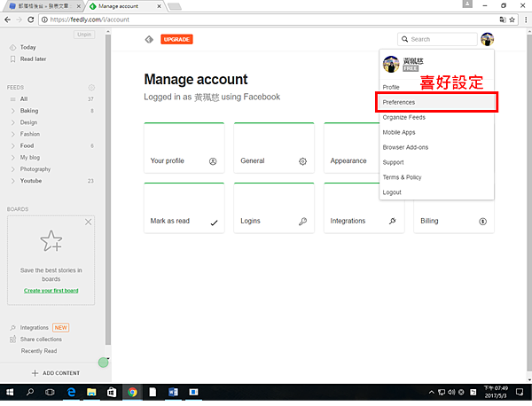Click the search magnifier icon
This screenshot has width=532, height=406.
coord(405,39)
